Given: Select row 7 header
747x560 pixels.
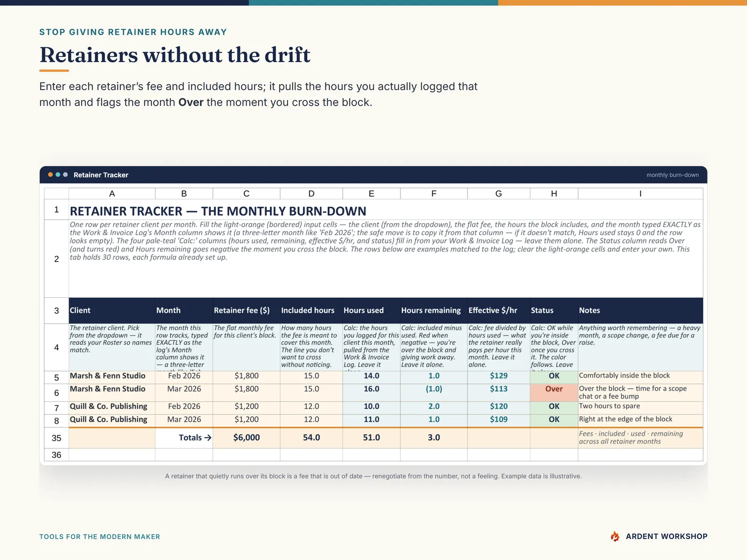Looking at the screenshot, I should coord(56,408).
